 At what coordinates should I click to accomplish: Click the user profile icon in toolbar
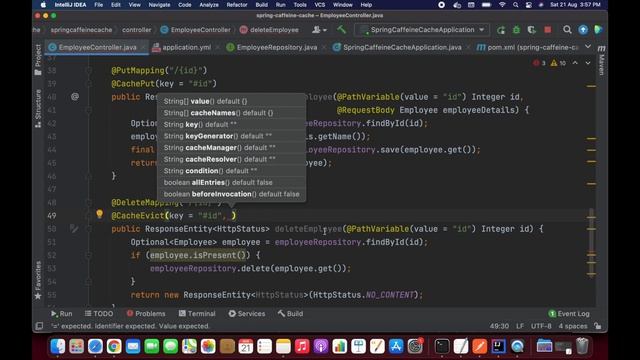coord(319,30)
